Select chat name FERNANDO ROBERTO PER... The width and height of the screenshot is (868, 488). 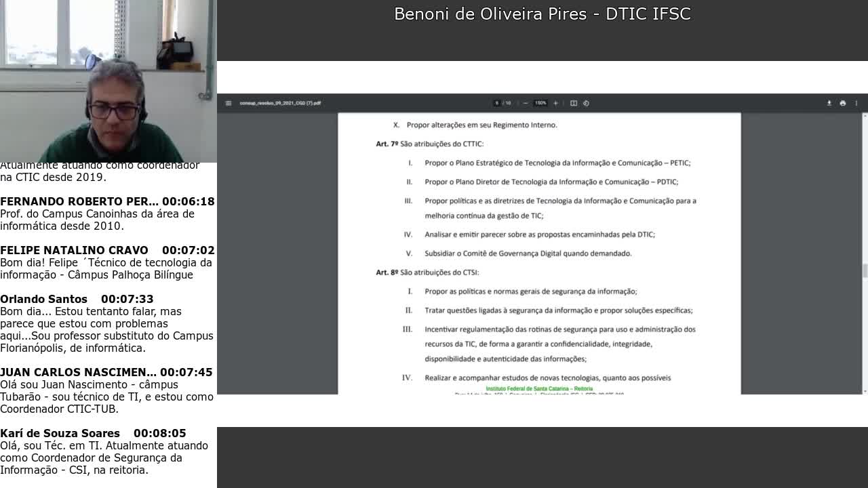[x=79, y=201]
